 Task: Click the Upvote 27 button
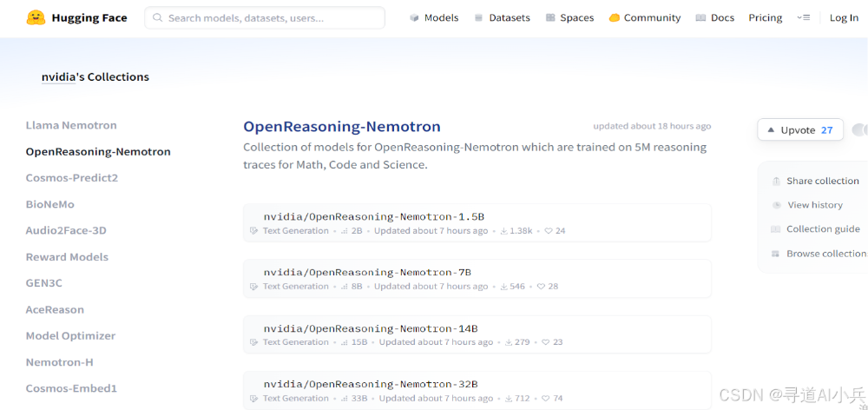click(x=800, y=130)
